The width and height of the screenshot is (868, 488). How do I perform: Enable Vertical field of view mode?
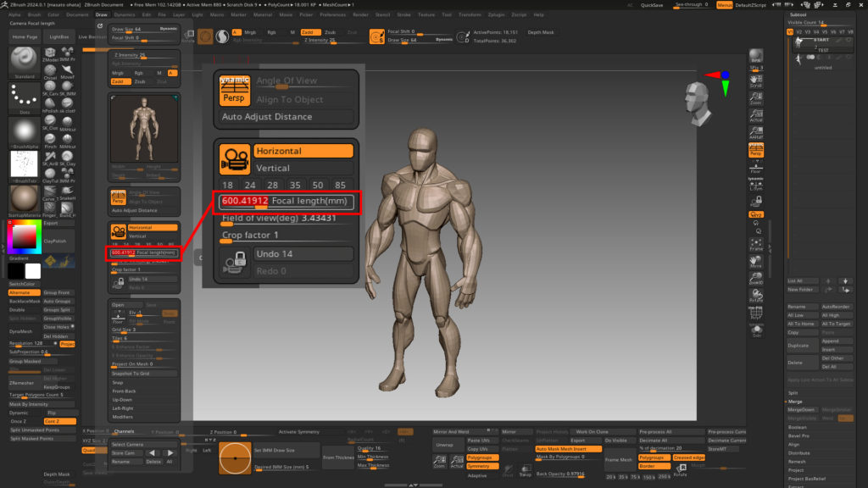[x=302, y=168]
